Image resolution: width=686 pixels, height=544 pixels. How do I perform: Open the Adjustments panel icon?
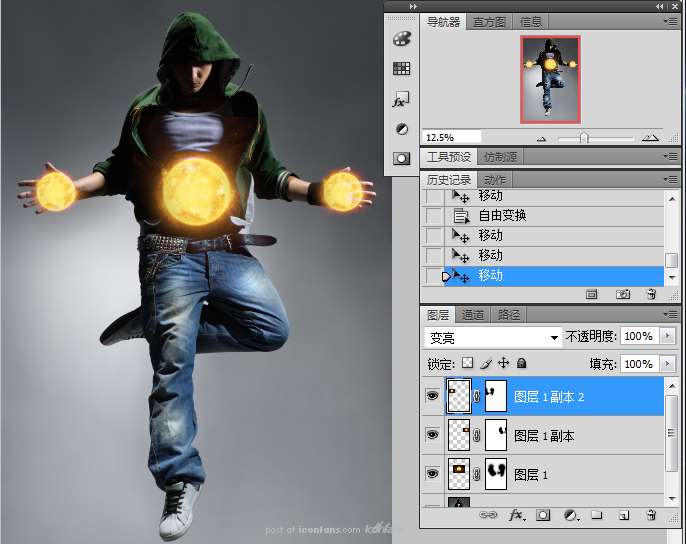click(401, 129)
